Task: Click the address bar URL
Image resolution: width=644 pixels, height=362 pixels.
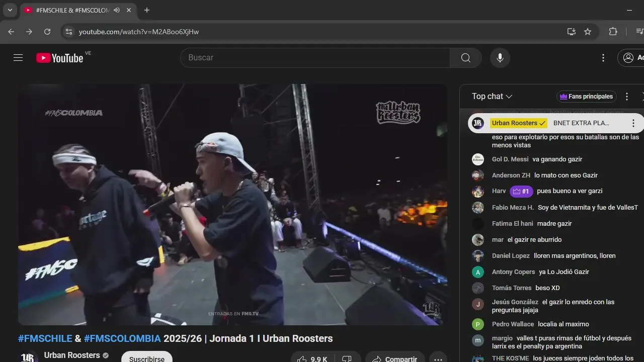Action: point(139,32)
